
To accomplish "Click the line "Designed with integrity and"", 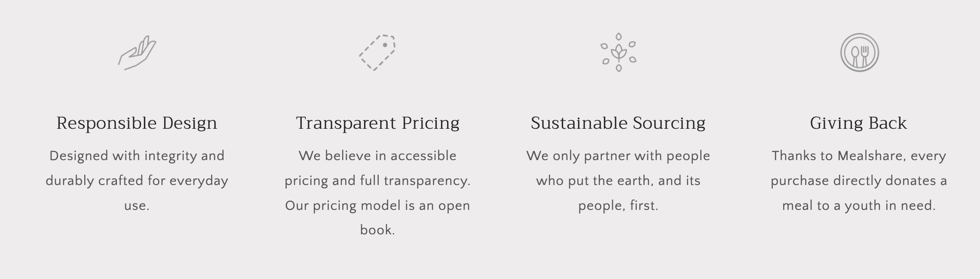I will pos(137,156).
